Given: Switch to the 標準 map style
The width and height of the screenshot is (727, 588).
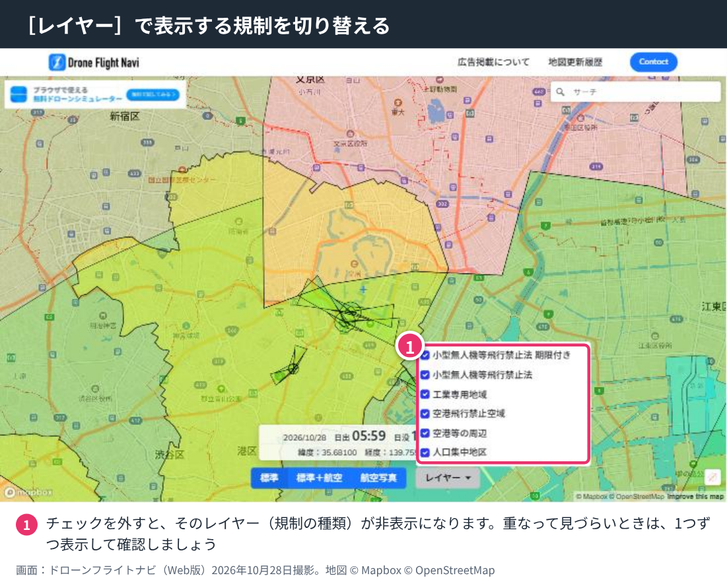Looking at the screenshot, I should point(269,478).
